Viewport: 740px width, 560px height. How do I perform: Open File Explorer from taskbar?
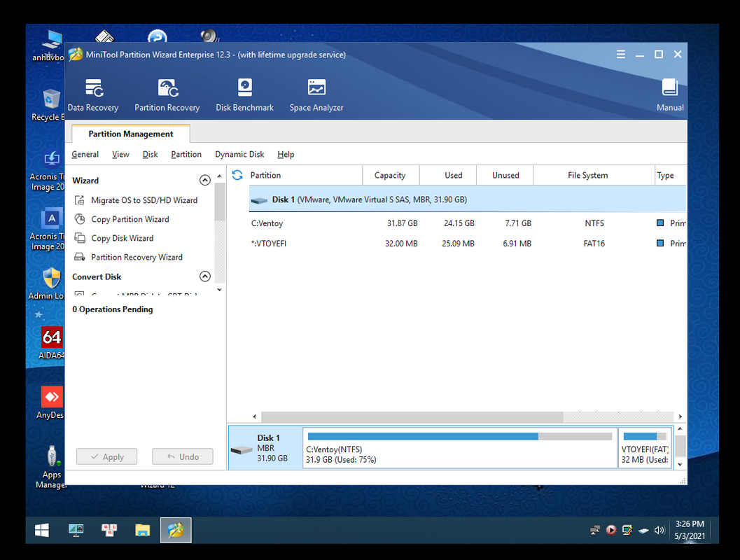tap(142, 531)
